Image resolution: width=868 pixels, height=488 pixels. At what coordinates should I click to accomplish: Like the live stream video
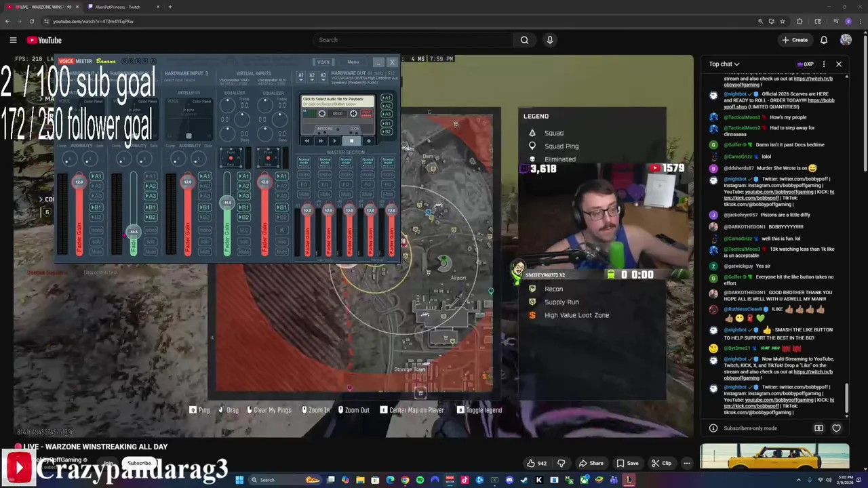pyautogui.click(x=537, y=464)
